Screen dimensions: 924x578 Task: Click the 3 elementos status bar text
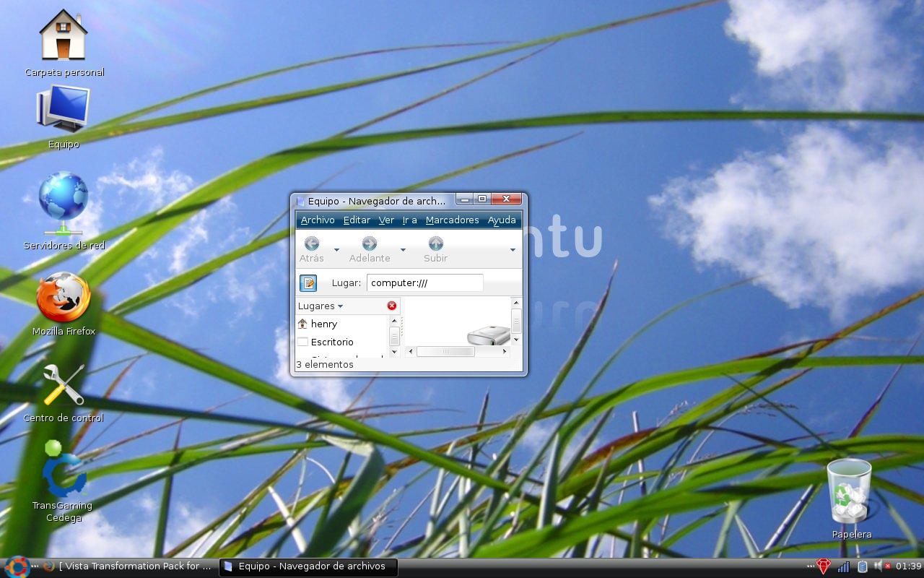pyautogui.click(x=325, y=365)
